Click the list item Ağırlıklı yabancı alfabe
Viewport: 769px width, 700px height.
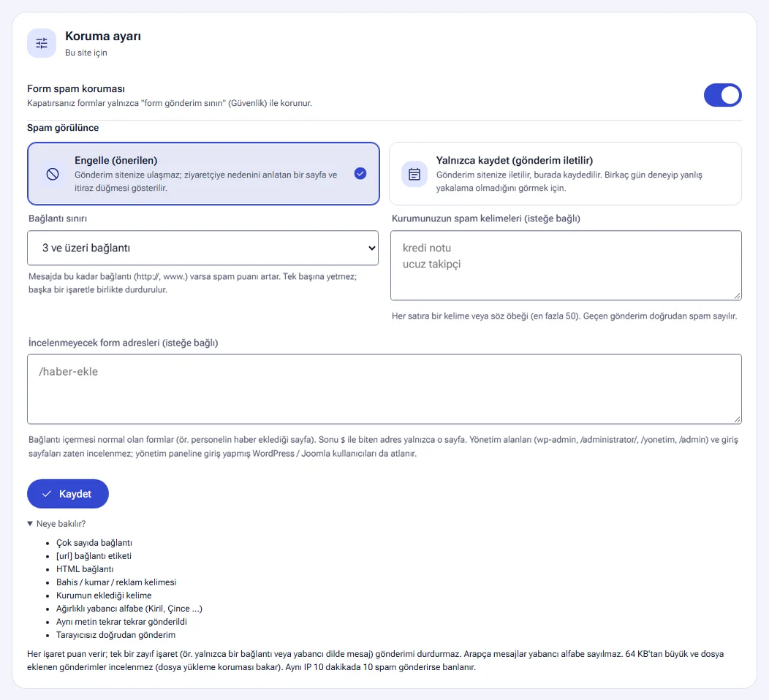pos(129,609)
